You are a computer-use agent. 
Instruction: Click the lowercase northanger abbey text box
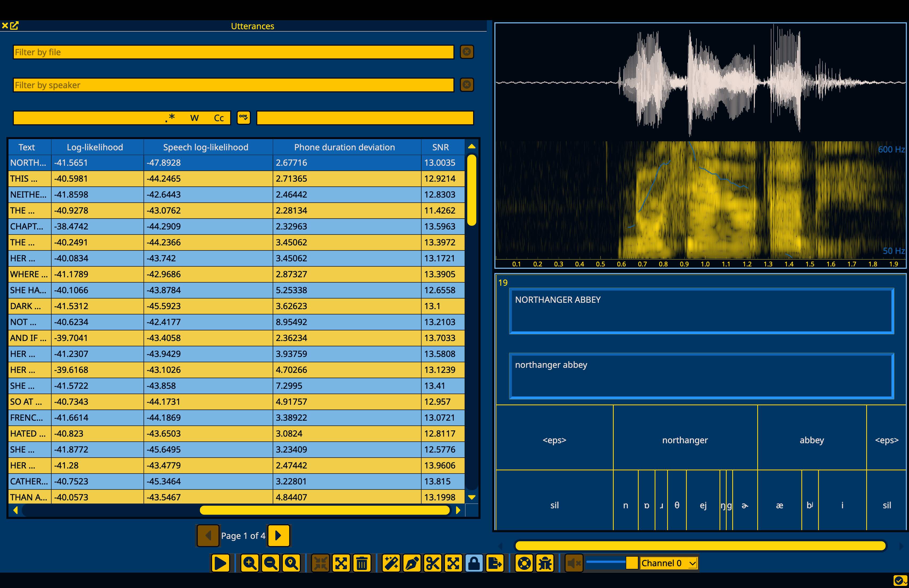[702, 376]
